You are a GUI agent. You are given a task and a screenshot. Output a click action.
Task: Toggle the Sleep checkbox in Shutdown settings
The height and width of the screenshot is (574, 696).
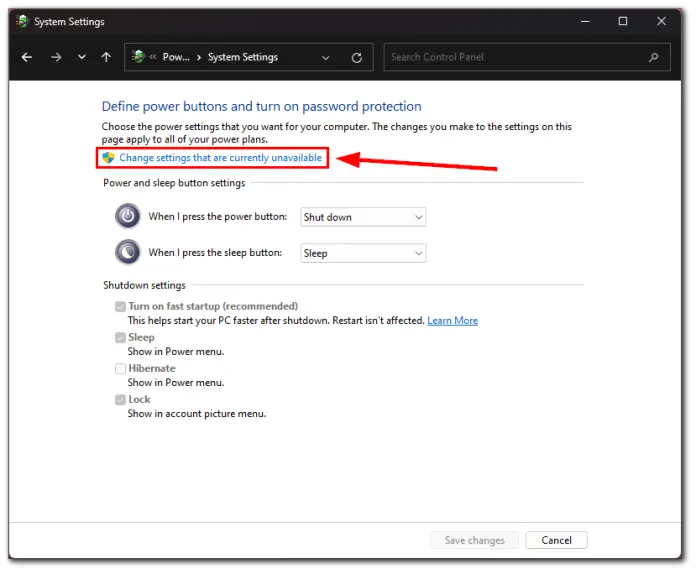(x=120, y=338)
